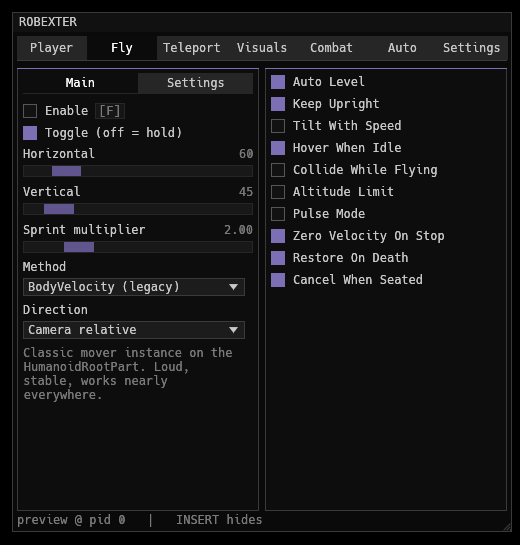The width and height of the screenshot is (520, 545).
Task: Disable Keep Upright checkbox
Action: (278, 104)
